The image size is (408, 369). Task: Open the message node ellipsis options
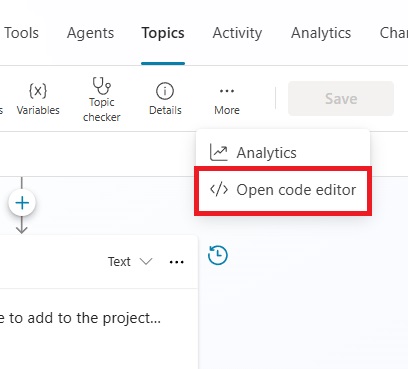(176, 262)
